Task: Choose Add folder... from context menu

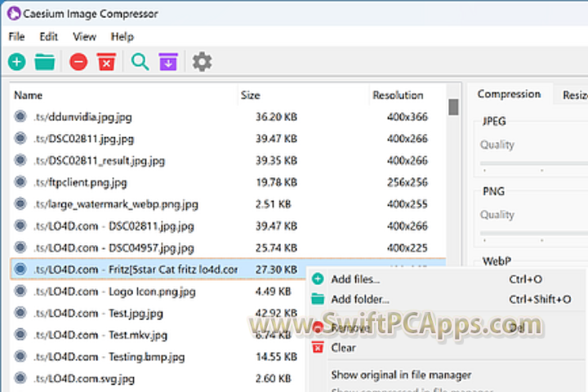Action: click(x=360, y=299)
